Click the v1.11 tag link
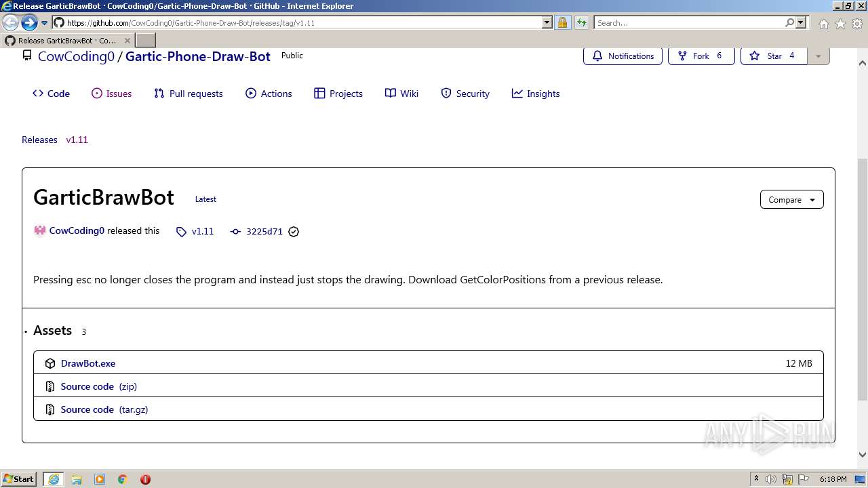Image resolution: width=868 pixels, height=488 pixels. point(195,231)
